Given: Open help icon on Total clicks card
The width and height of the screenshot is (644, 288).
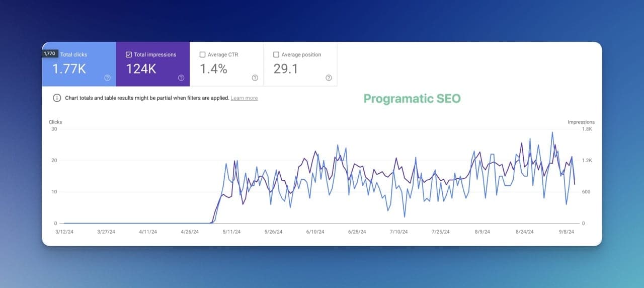Looking at the screenshot, I should [x=108, y=78].
